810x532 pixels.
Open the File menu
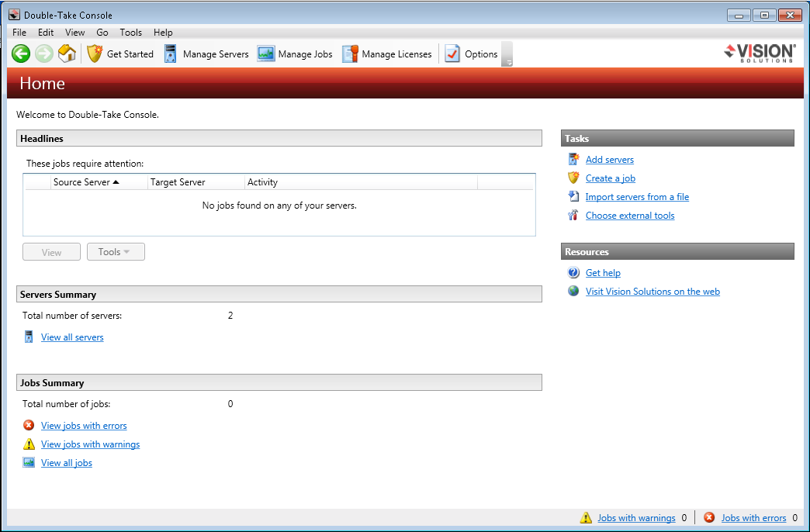tap(19, 33)
